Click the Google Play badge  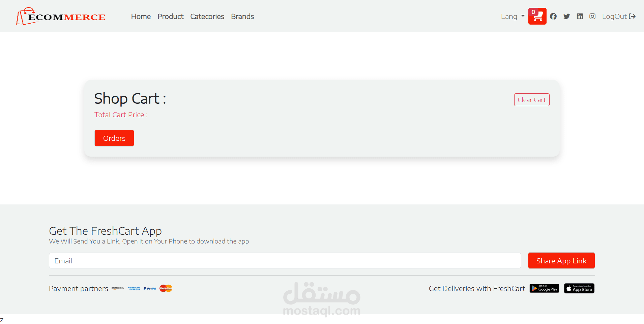point(544,288)
